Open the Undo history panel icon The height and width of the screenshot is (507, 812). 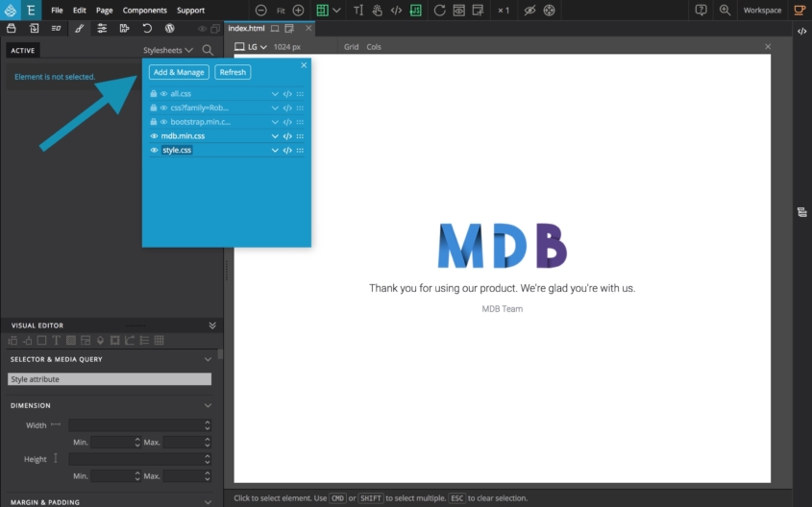tap(147, 29)
